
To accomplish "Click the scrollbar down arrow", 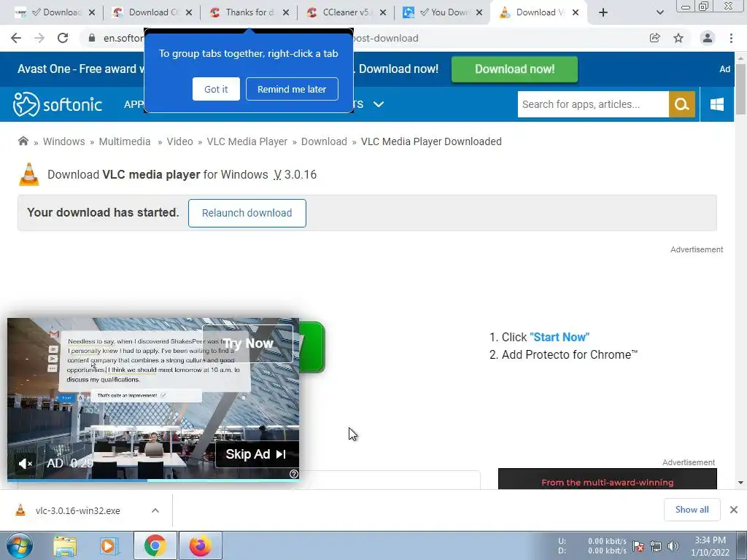I will click(x=740, y=483).
